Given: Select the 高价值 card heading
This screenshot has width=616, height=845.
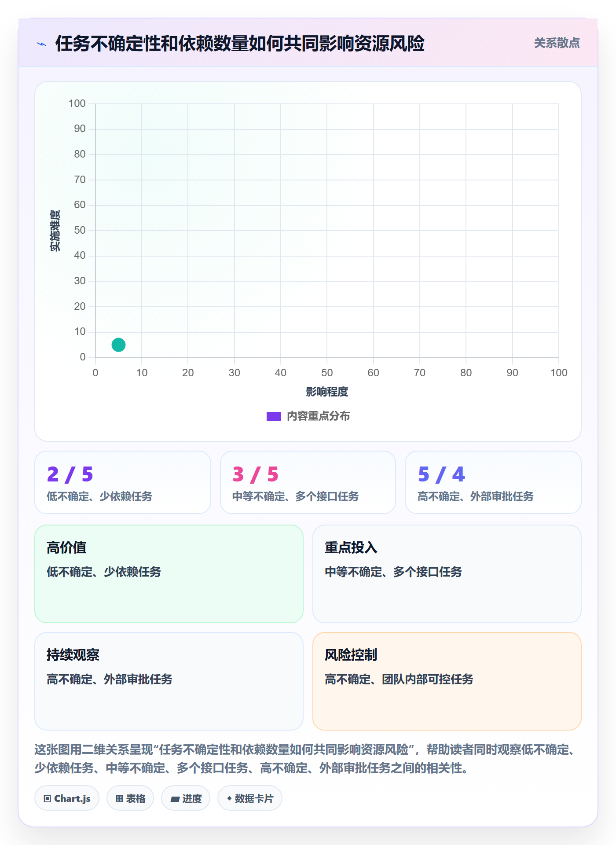Looking at the screenshot, I should 66,547.
